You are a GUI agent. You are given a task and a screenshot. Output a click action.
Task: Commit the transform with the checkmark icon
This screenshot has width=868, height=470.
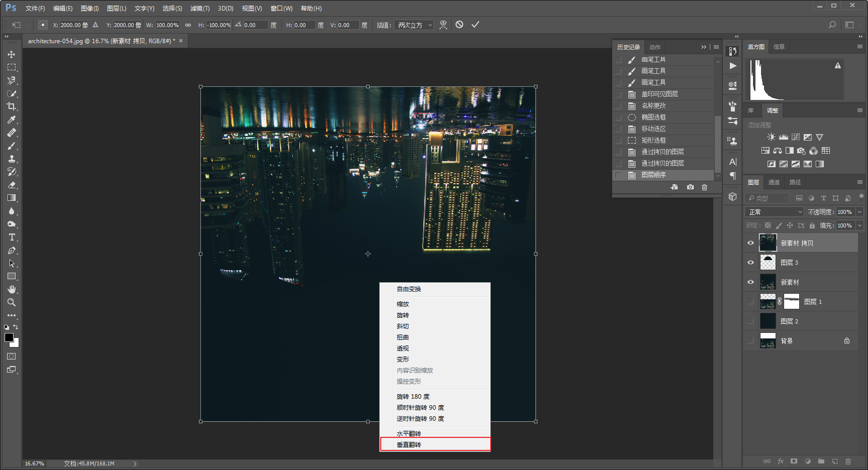[475, 25]
